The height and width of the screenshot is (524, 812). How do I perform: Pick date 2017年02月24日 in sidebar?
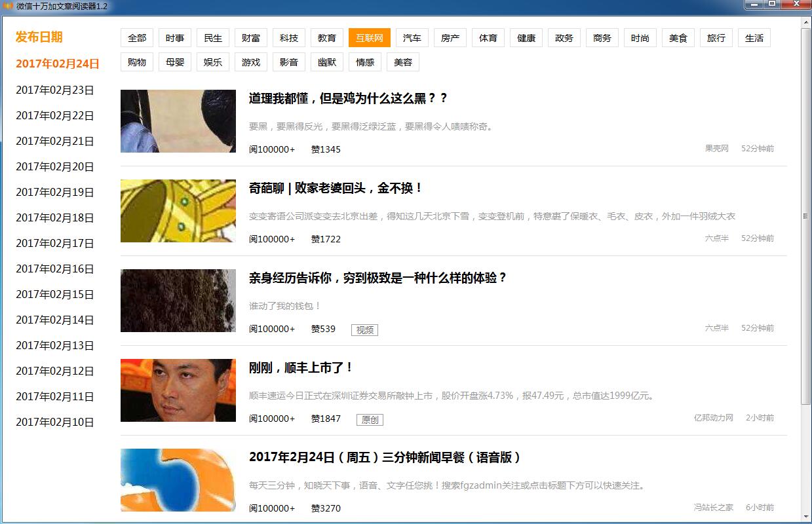click(x=58, y=64)
